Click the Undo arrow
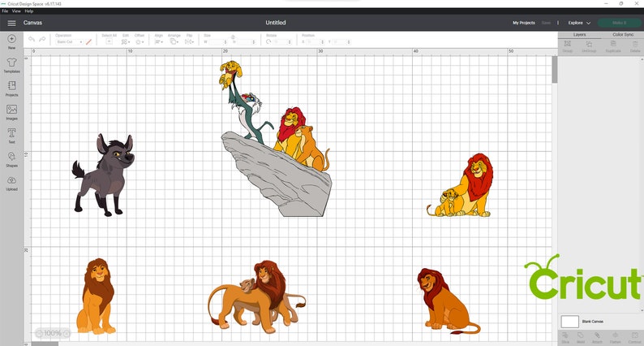The width and height of the screenshot is (644, 346). 32,39
